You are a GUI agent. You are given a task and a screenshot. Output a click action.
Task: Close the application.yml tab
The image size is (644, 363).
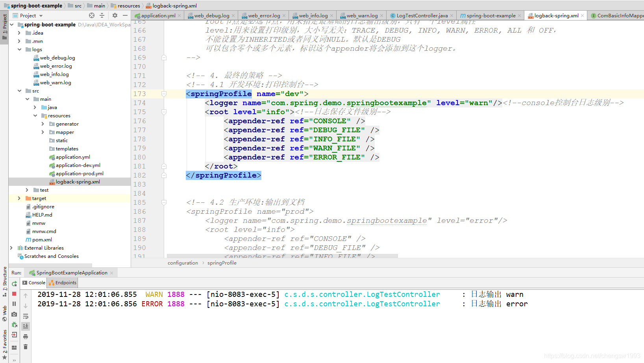tap(179, 16)
